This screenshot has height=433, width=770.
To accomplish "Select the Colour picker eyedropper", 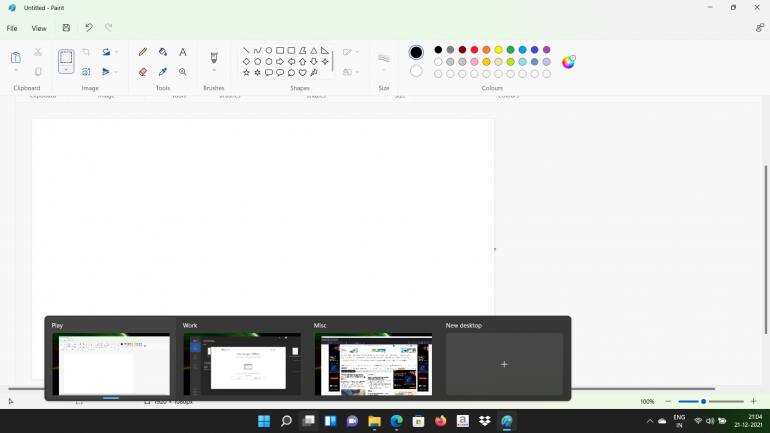I will (163, 72).
